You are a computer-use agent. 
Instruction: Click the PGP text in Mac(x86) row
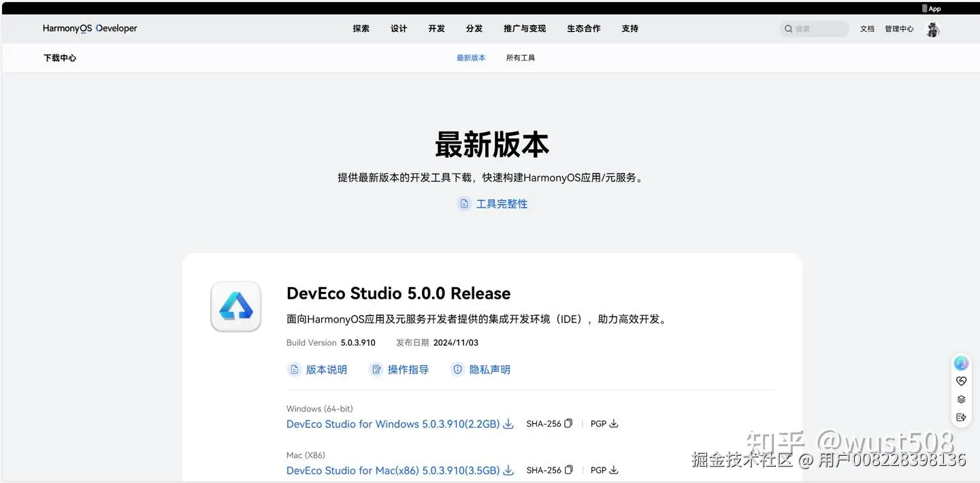[598, 469]
